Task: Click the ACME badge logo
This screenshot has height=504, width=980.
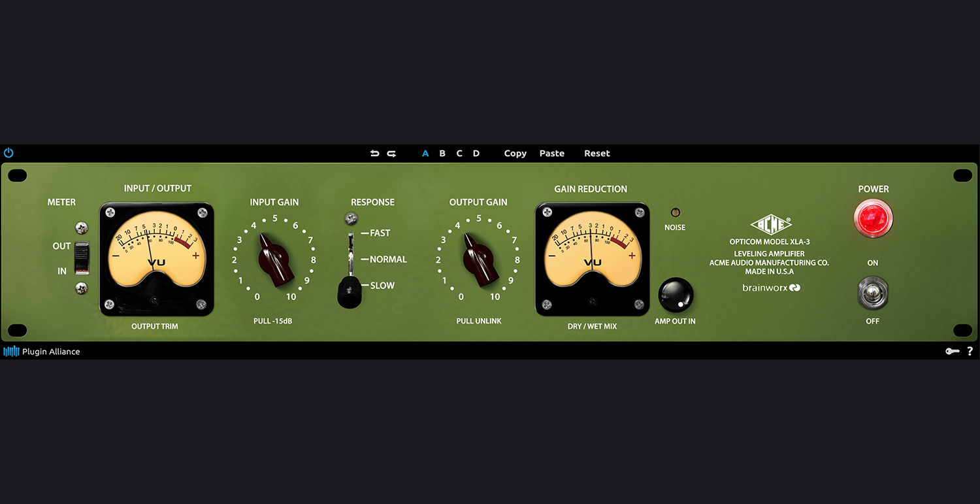Action: 771,226
